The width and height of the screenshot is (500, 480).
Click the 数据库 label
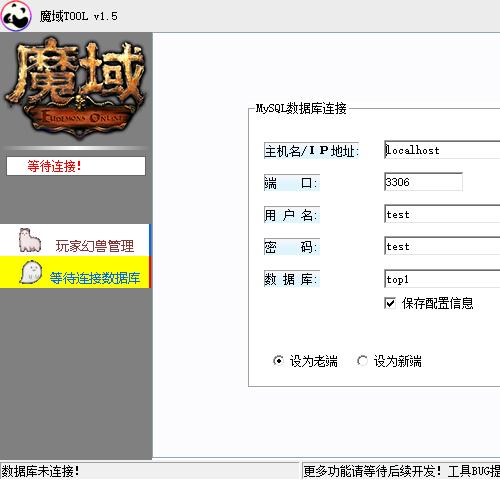(x=292, y=279)
